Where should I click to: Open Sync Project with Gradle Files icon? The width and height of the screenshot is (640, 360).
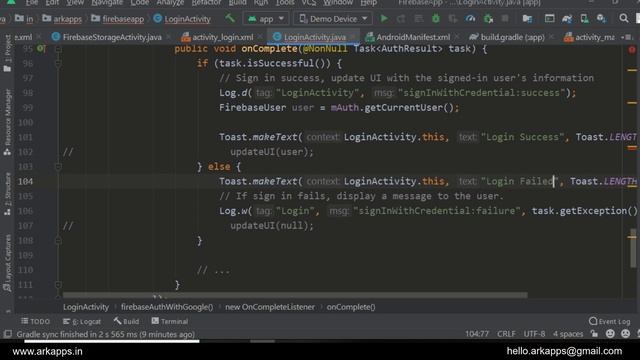click(567, 19)
